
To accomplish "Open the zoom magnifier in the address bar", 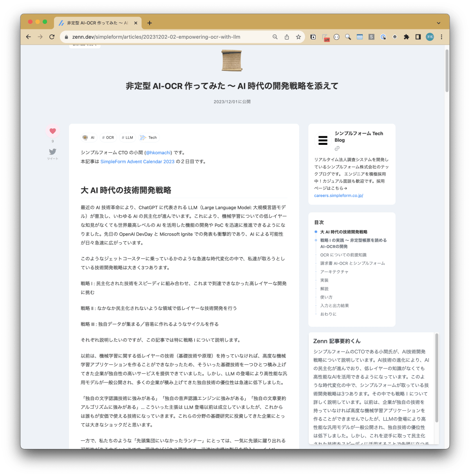I will [275, 37].
